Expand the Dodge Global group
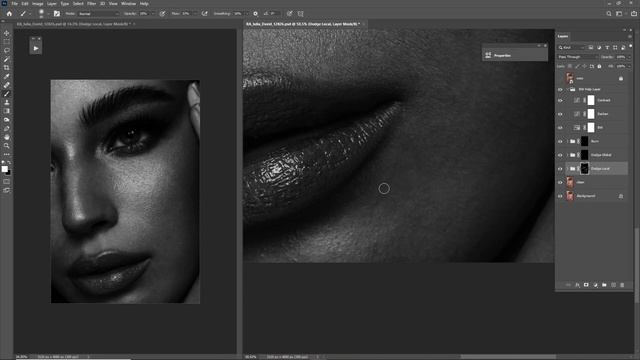Screen dimensions: 640x360 (567, 155)
